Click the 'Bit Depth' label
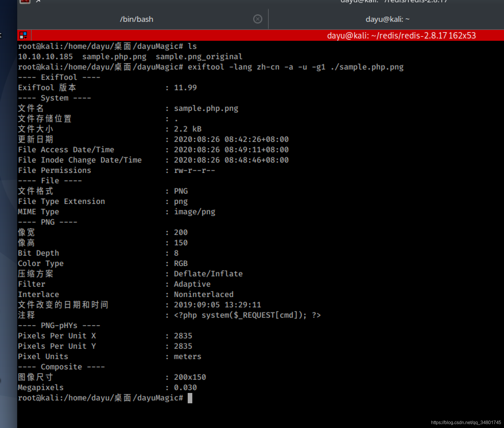Image resolution: width=504 pixels, height=428 pixels. tap(38, 253)
